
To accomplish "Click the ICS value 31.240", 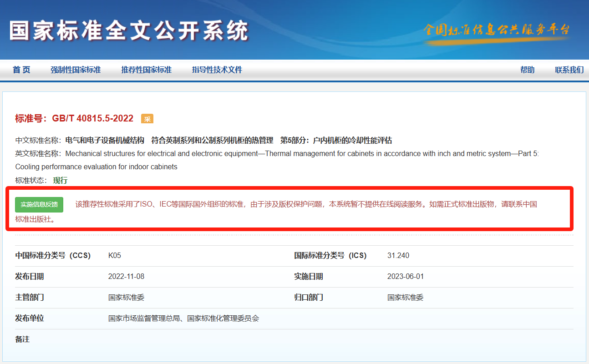I will 398,256.
